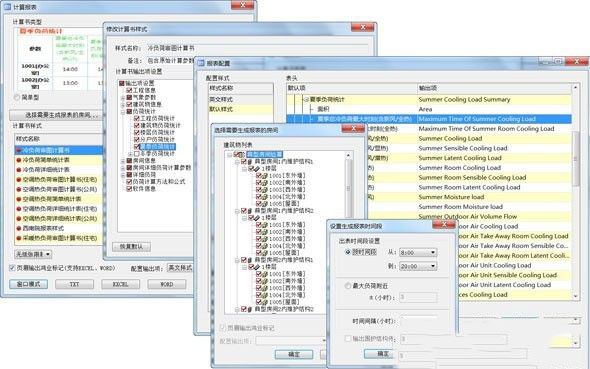Click the WORD export button
The height and width of the screenshot is (369, 590).
167,284
